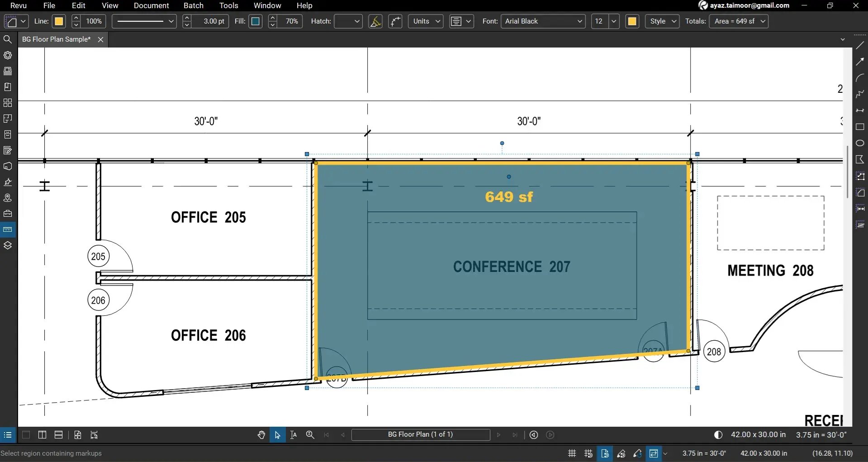Open the Arial Black font dropdown
The width and height of the screenshot is (868, 462).
click(543, 21)
